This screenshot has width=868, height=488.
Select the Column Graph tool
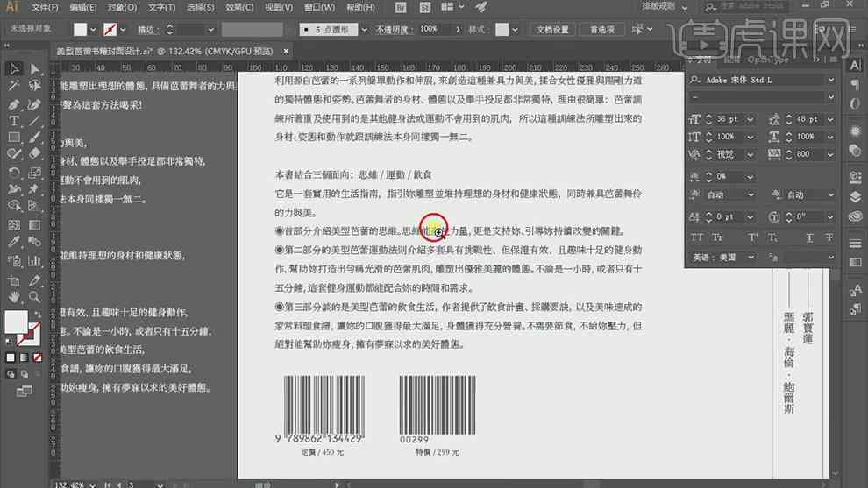point(34,260)
